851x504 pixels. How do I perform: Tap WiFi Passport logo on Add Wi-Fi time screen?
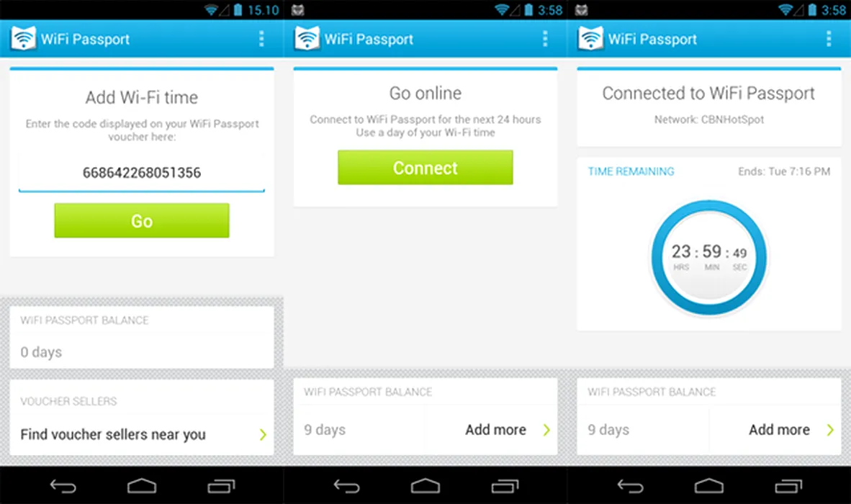23,38
